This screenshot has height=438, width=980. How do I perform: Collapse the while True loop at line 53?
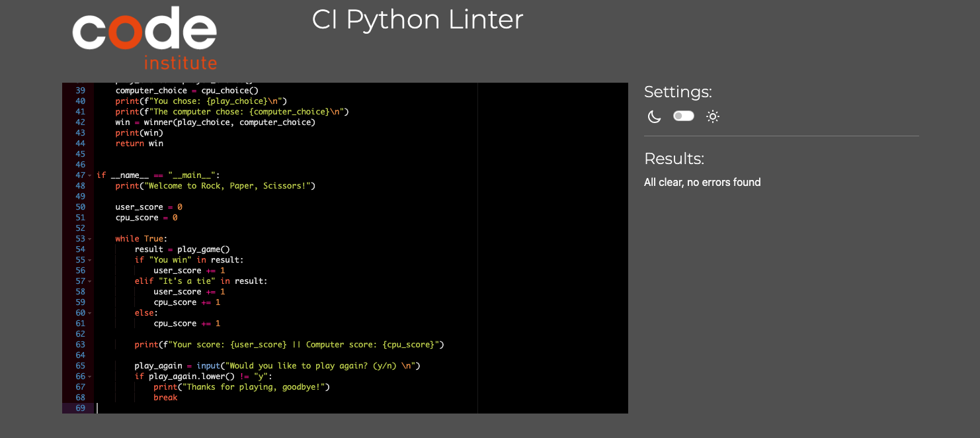pos(89,238)
